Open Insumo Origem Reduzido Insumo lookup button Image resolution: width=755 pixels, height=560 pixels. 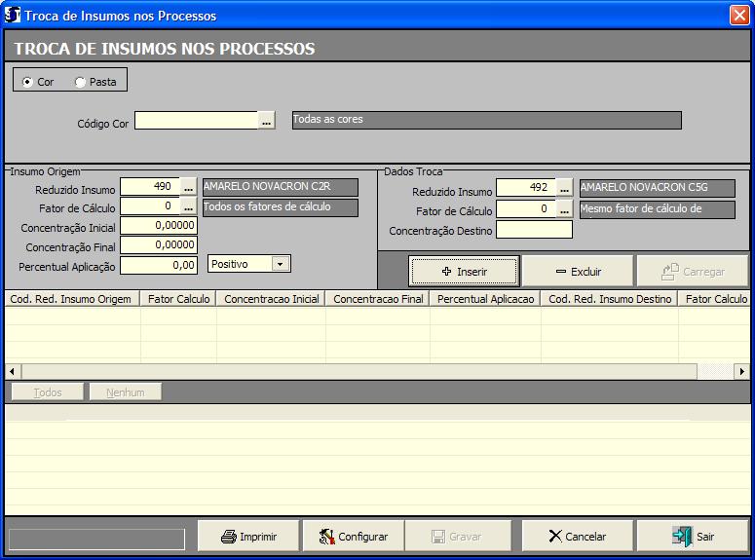[x=189, y=187]
